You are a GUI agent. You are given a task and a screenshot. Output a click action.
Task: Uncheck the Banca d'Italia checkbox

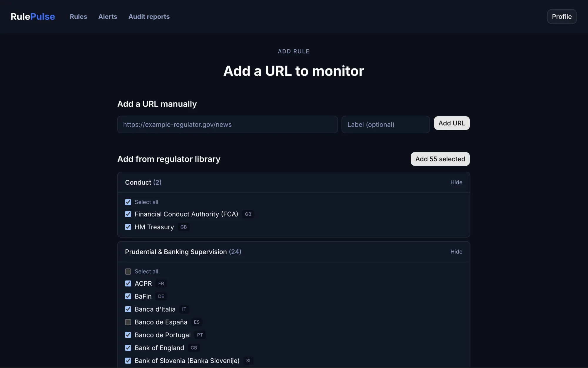128,309
